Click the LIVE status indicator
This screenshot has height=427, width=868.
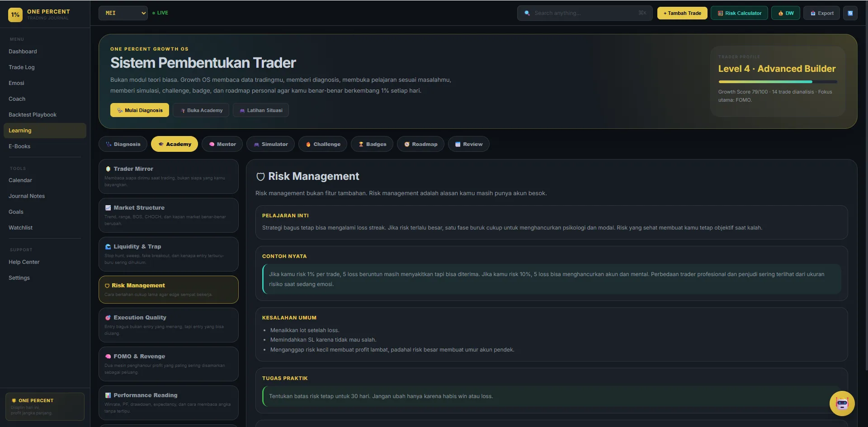[x=160, y=13]
